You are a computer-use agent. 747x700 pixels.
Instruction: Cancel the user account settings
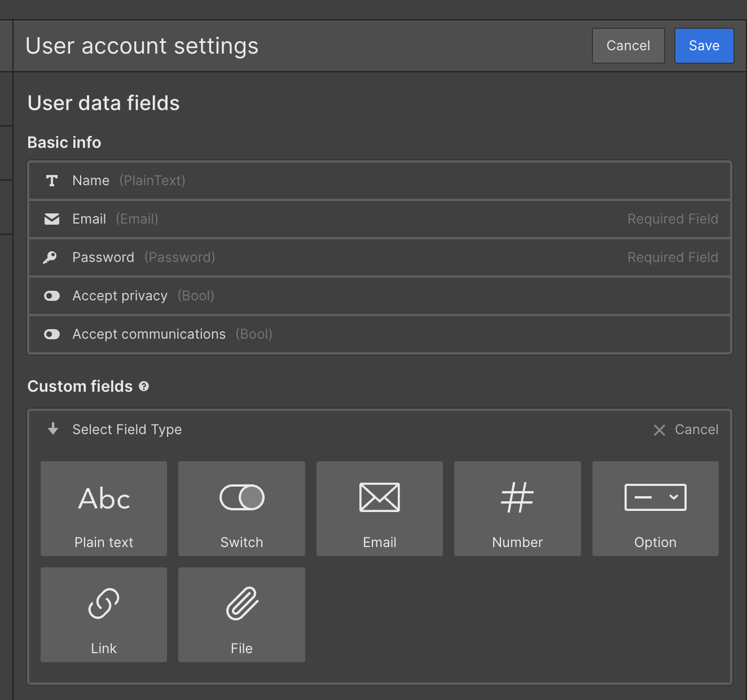coord(628,46)
